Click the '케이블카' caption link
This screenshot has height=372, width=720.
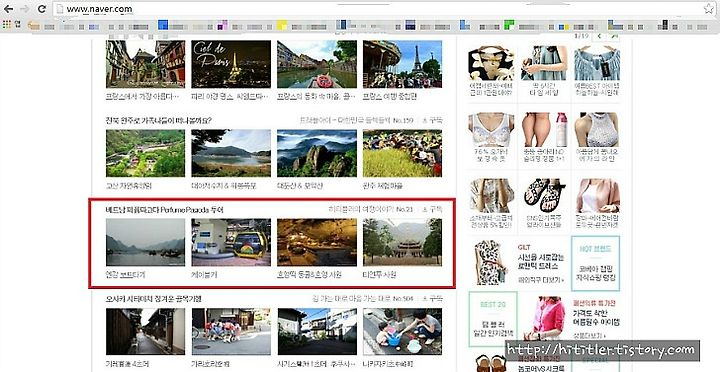204,275
